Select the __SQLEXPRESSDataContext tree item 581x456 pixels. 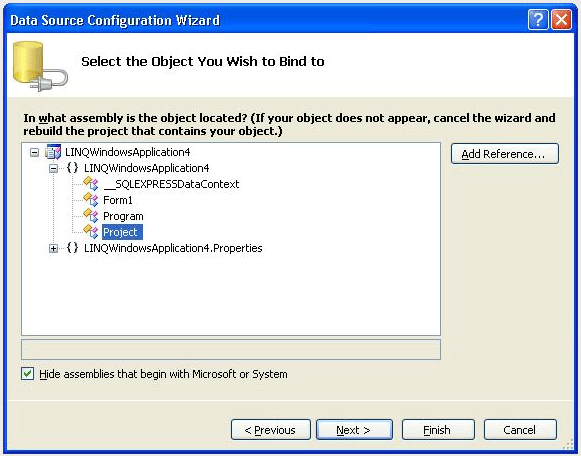[171, 184]
